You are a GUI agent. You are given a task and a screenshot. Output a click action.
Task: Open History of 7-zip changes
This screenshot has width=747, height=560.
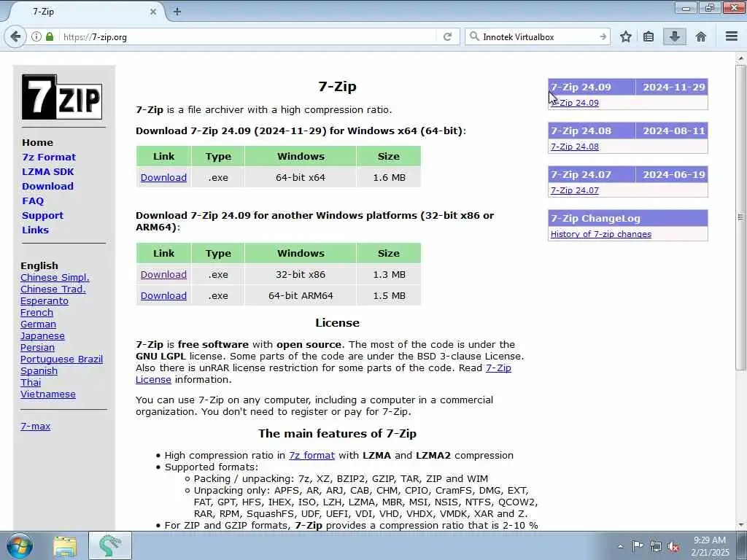[601, 234]
